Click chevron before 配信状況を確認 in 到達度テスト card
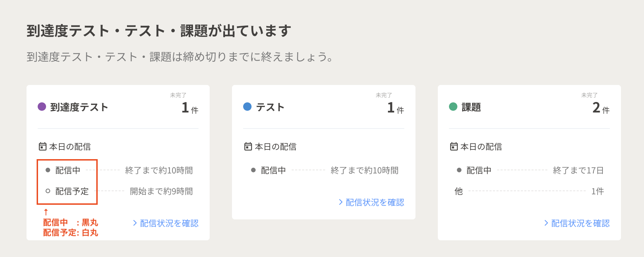Image resolution: width=644 pixels, height=257 pixels. pos(135,223)
